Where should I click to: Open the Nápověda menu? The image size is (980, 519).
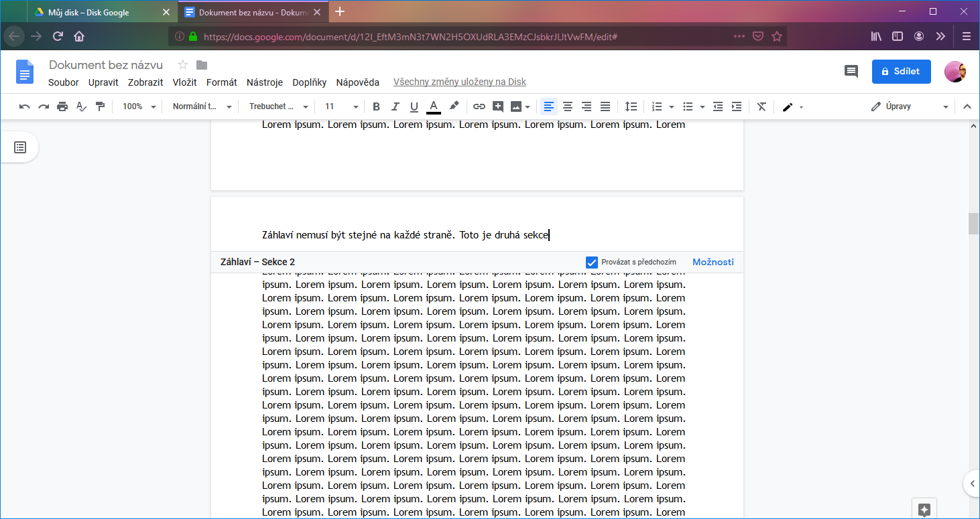(358, 82)
